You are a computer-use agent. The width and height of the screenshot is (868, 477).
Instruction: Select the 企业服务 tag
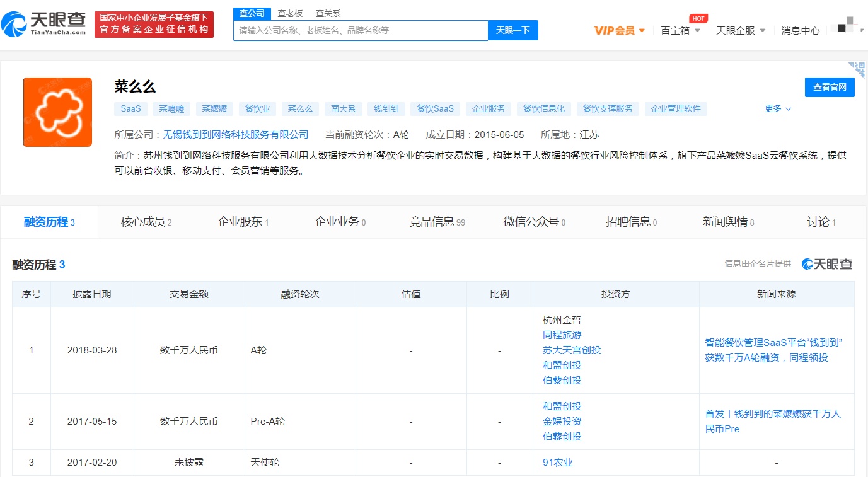pos(489,108)
